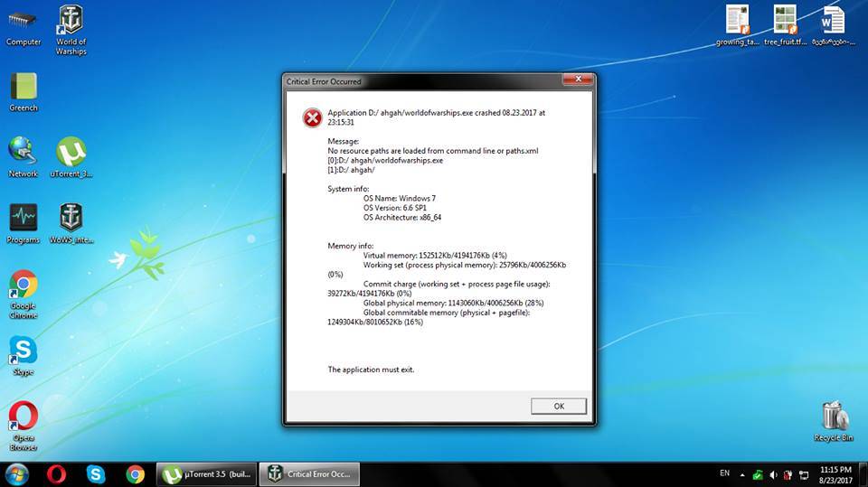Switch to Critical Error Occ... taskbar item
This screenshot has height=487, width=868.
click(x=309, y=474)
